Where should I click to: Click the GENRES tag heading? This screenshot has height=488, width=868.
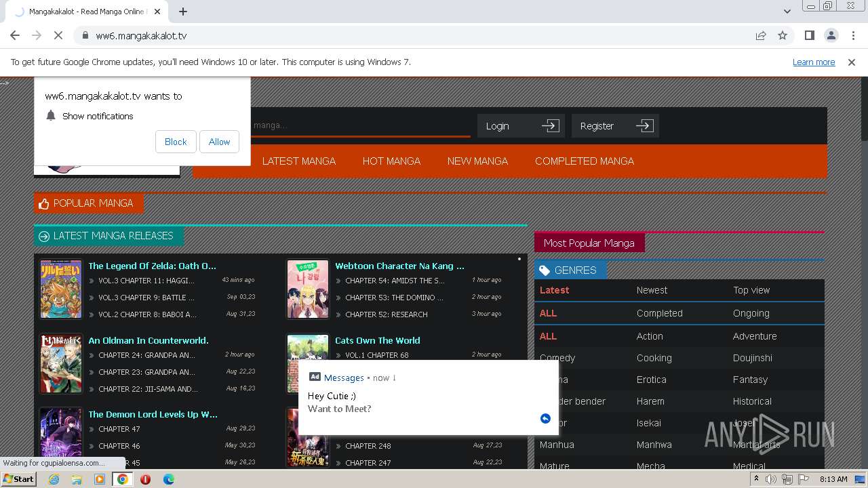570,270
